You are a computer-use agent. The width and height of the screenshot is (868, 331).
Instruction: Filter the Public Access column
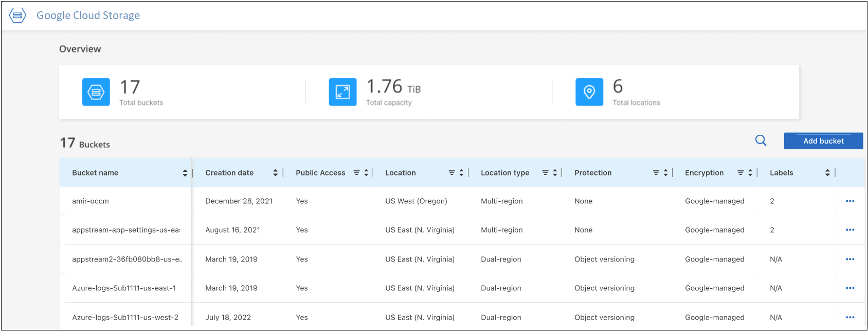(x=356, y=173)
